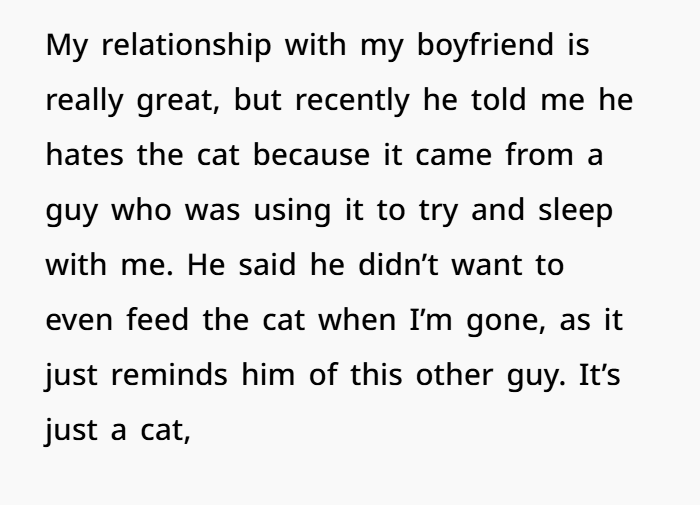The height and width of the screenshot is (505, 700).
Task: Click the word "from"
Action: [x=539, y=154]
